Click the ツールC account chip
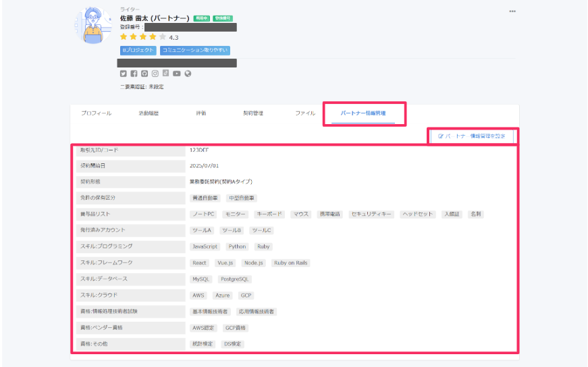This screenshot has width=588, height=367. pos(261,230)
